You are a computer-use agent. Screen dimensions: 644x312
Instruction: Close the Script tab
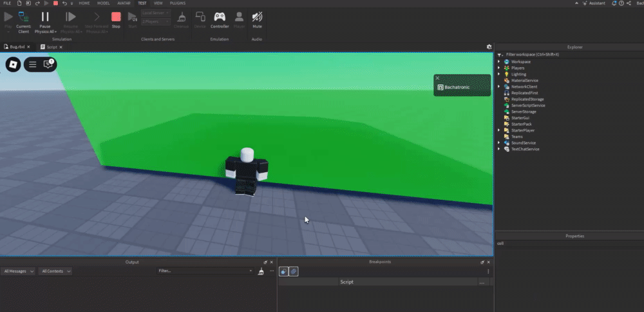61,47
